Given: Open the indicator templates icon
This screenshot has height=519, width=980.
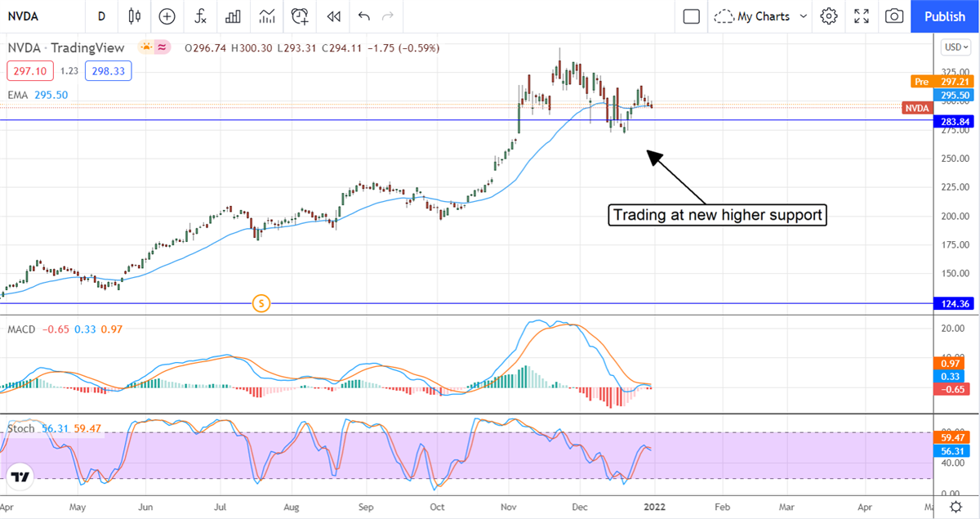Looking at the screenshot, I should 266,16.
